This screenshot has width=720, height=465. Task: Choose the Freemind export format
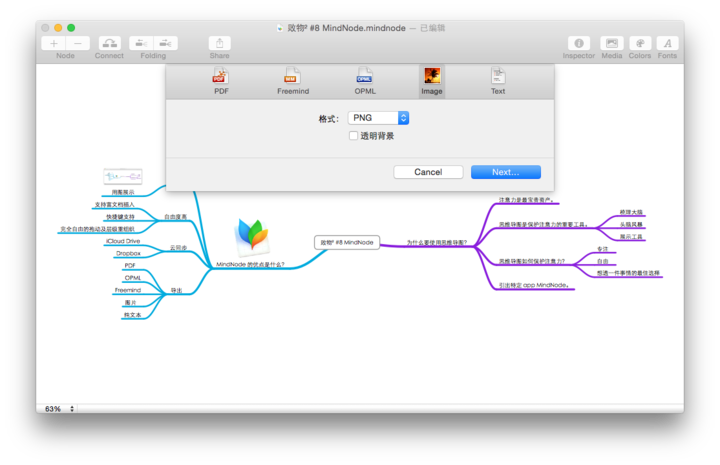click(292, 79)
